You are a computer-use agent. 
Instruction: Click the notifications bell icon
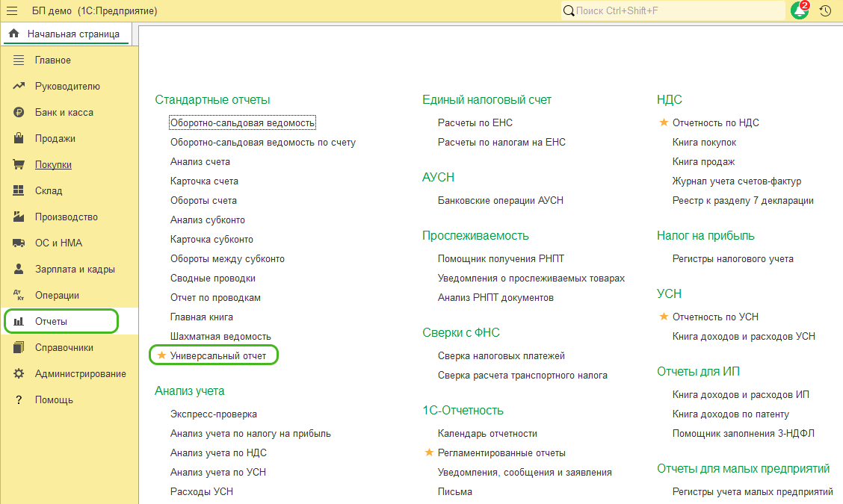(800, 10)
